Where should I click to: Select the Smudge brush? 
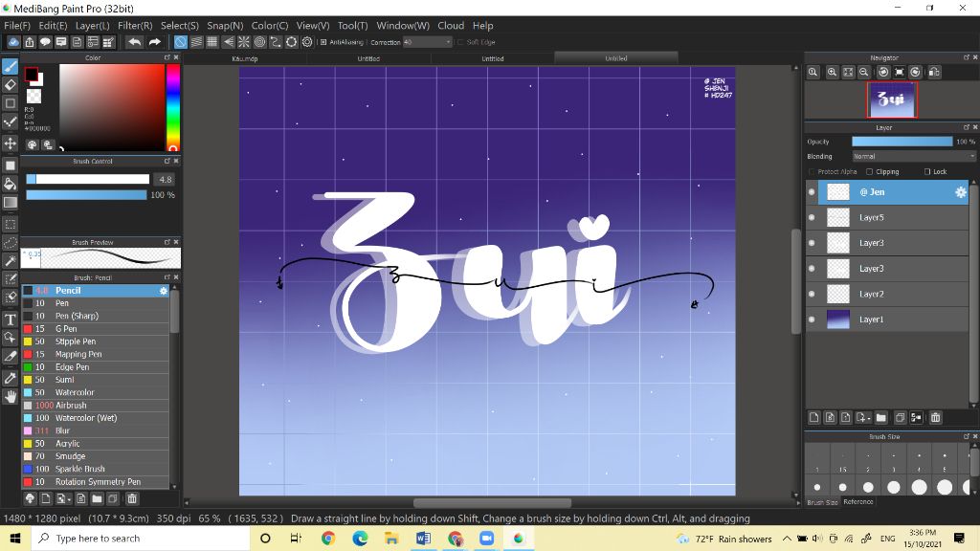pyautogui.click(x=95, y=456)
